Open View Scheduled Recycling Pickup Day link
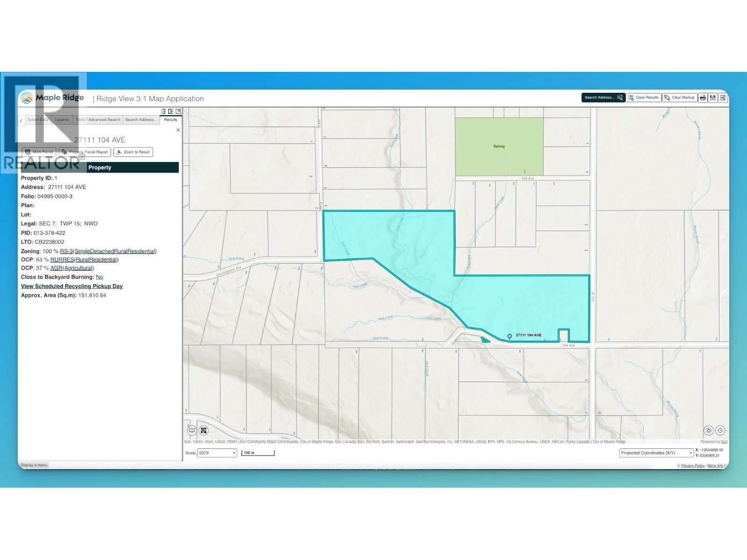 click(72, 286)
